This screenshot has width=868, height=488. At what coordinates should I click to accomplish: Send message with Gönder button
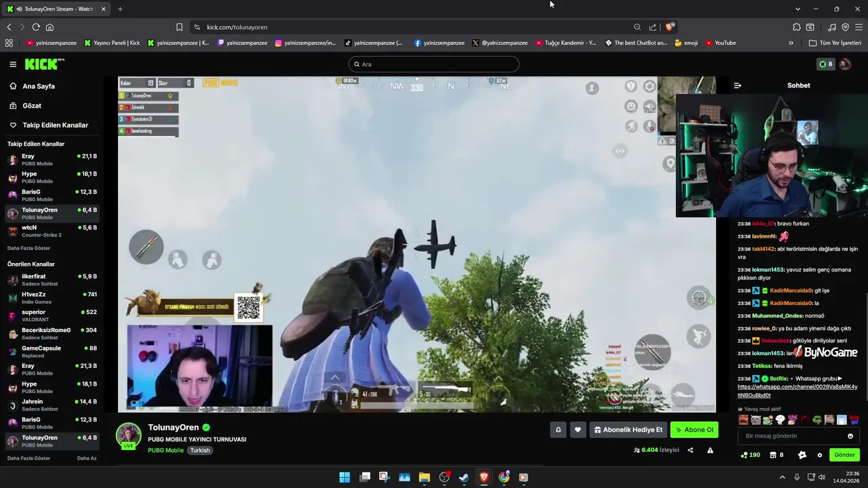844,455
